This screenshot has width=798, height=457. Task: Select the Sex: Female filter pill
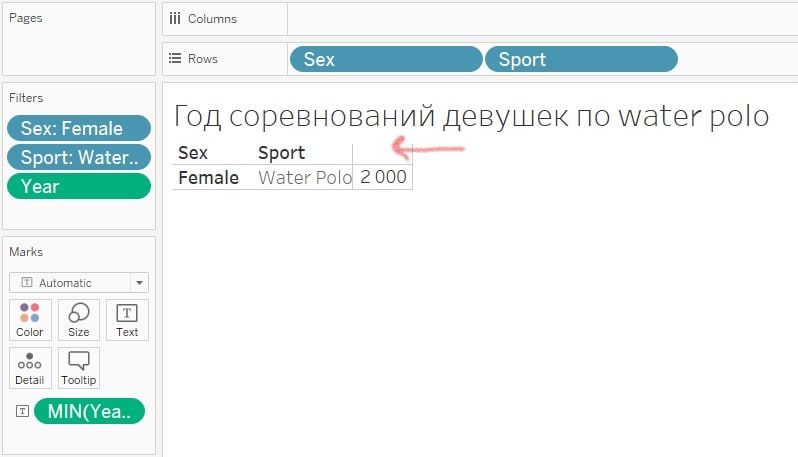[79, 128]
